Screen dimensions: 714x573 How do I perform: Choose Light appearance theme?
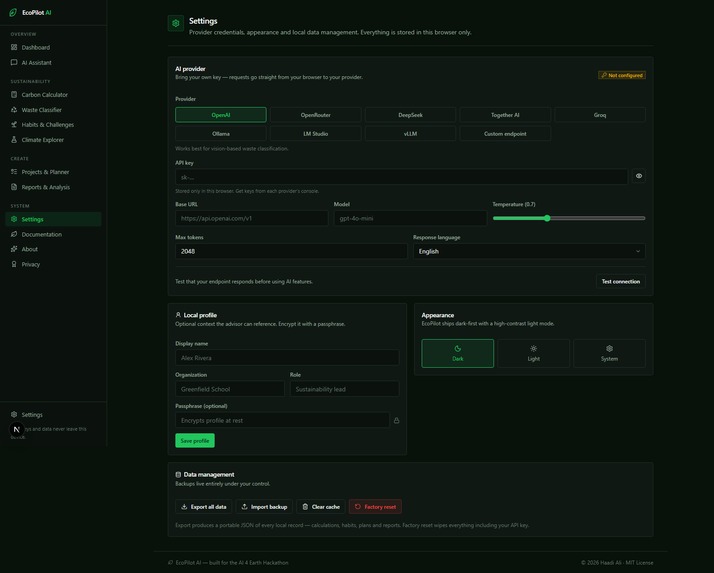[533, 353]
